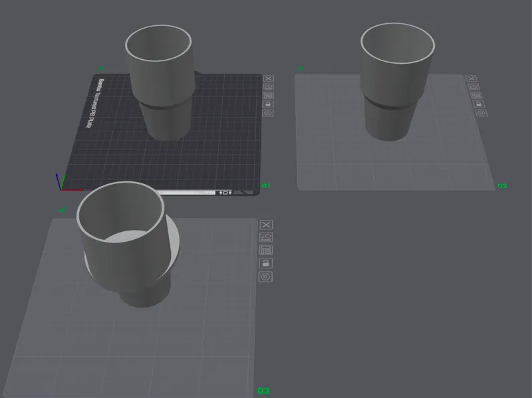Click the green 03 plate number
532x398 pixels.
tap(263, 391)
